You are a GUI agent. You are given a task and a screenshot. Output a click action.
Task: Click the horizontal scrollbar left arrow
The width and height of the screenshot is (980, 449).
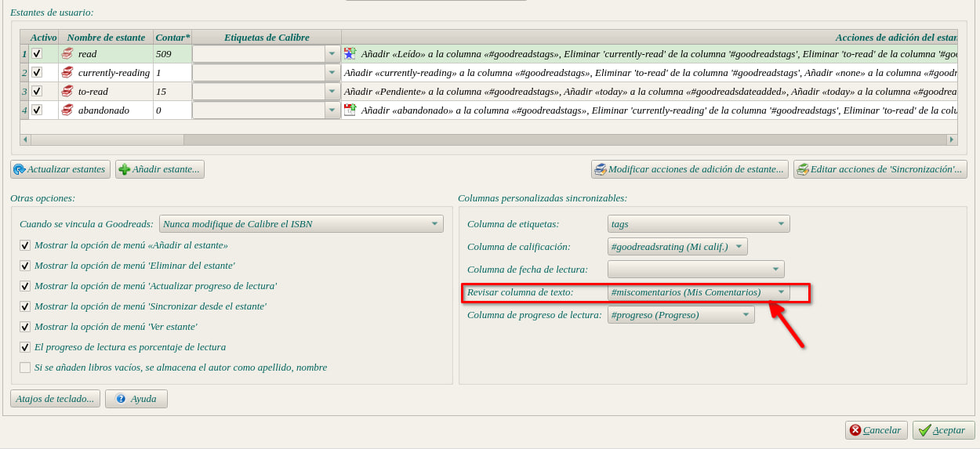(26, 139)
